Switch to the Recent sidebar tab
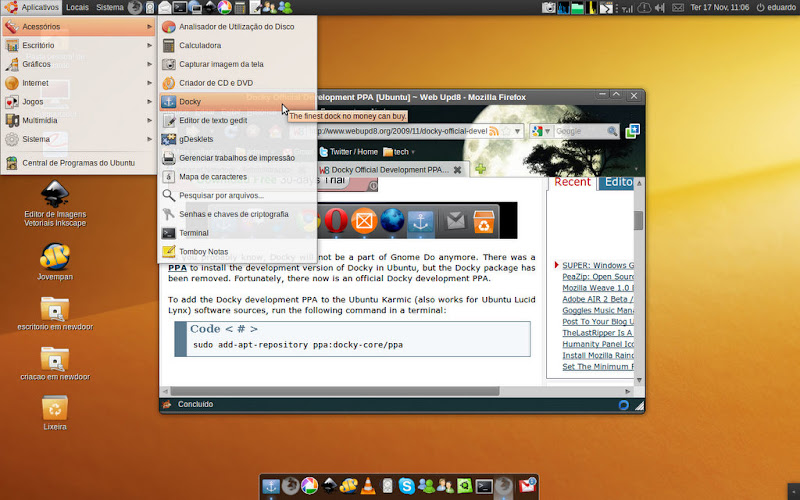This screenshot has width=800, height=500. pos(572,182)
